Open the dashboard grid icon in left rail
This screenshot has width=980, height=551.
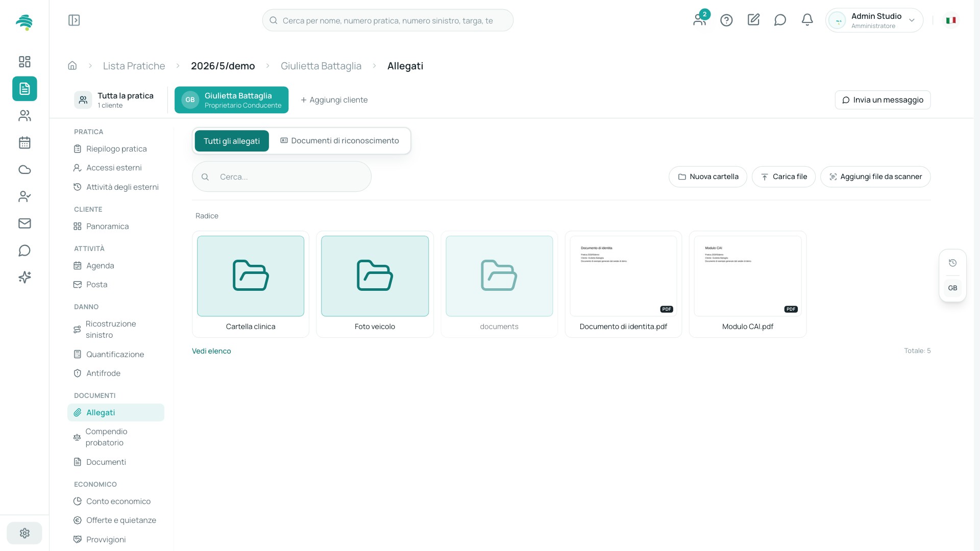(x=24, y=62)
